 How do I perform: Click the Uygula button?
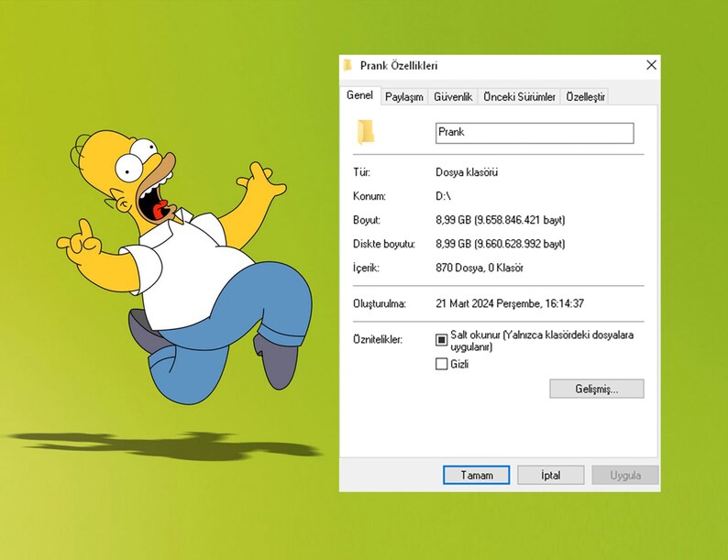625,475
